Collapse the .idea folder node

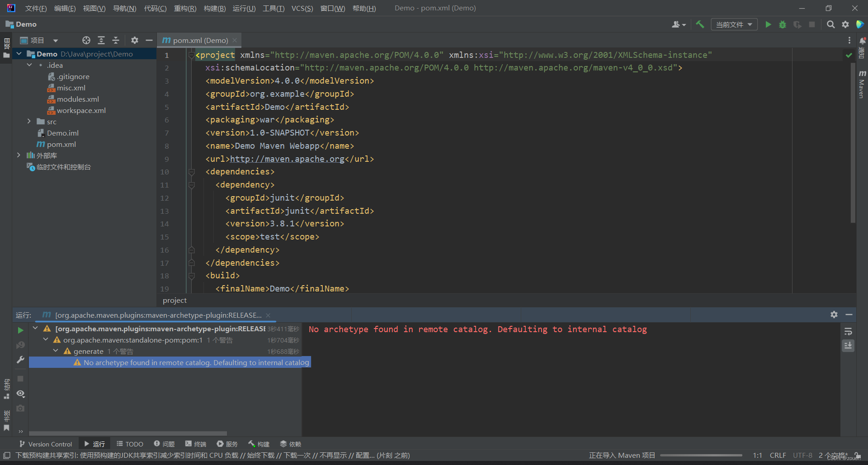(29, 65)
